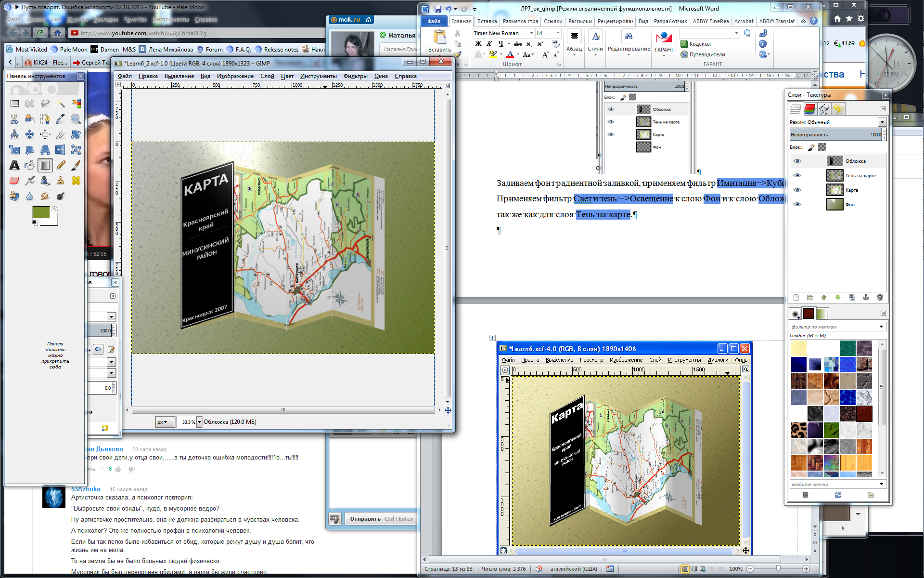Toggle italic К in Word ribbon

pyautogui.click(x=489, y=44)
